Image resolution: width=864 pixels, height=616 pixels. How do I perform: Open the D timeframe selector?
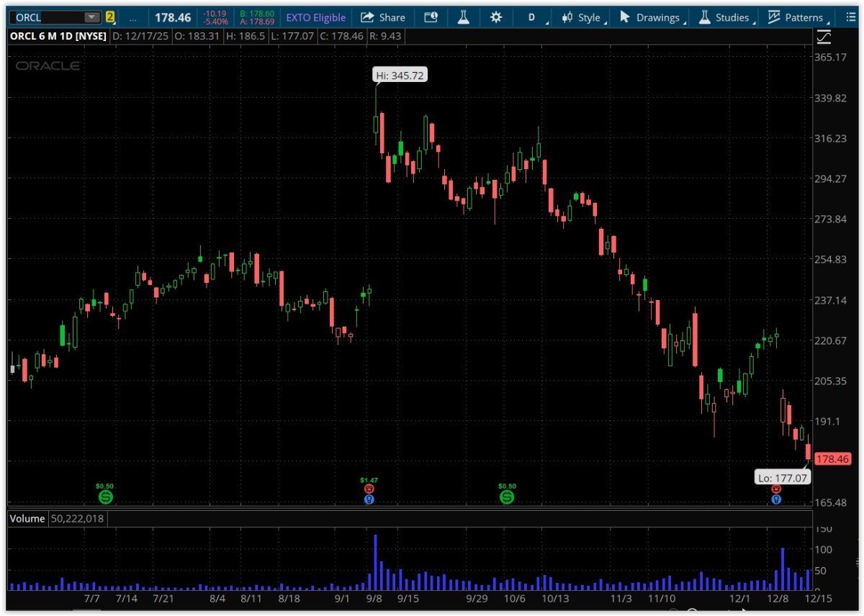tap(533, 17)
